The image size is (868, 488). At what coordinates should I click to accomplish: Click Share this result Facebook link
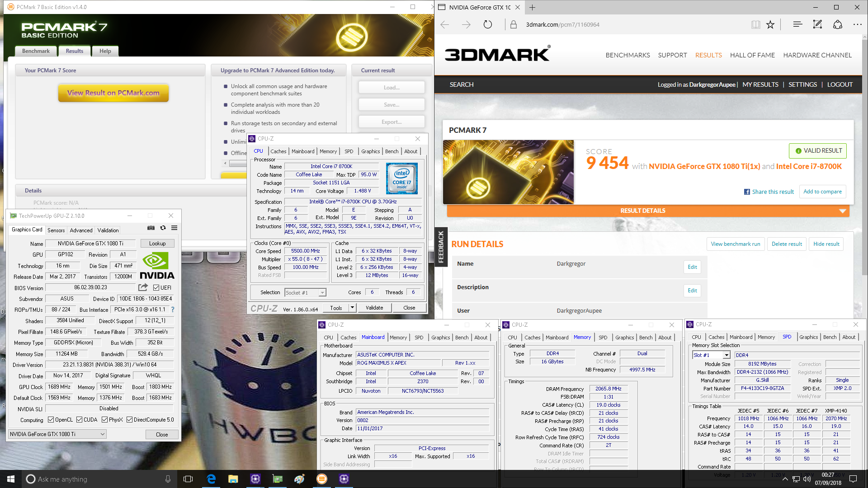pos(769,192)
